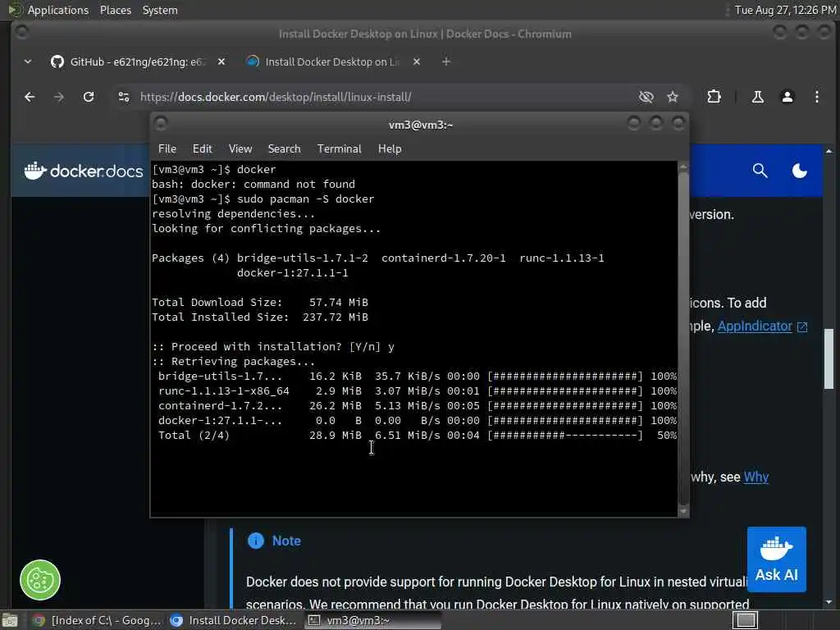Reload the Docker docs page
The width and height of the screenshot is (840, 630).
[x=89, y=97]
